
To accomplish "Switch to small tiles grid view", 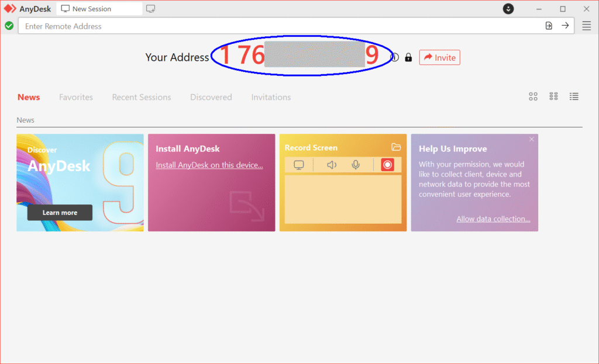I will (553, 96).
